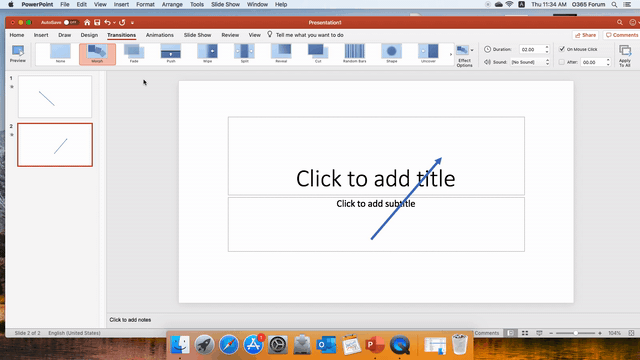Uncheck On Mouse Click checkbox
Viewport: 640px width, 360px height.
pyautogui.click(x=562, y=49)
